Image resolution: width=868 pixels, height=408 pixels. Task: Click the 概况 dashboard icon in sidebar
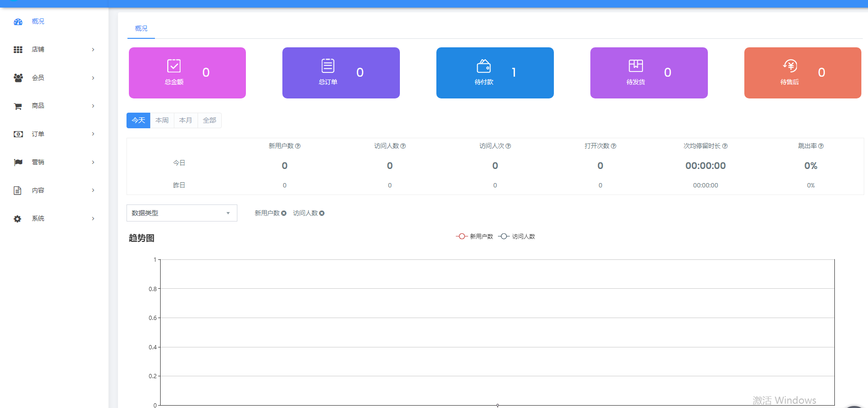(18, 22)
